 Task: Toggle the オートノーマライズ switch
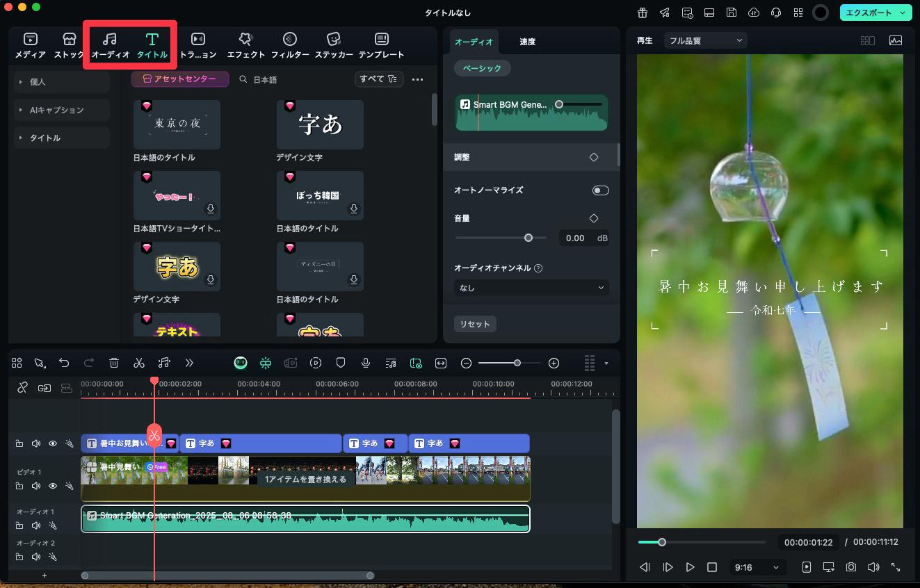click(600, 190)
